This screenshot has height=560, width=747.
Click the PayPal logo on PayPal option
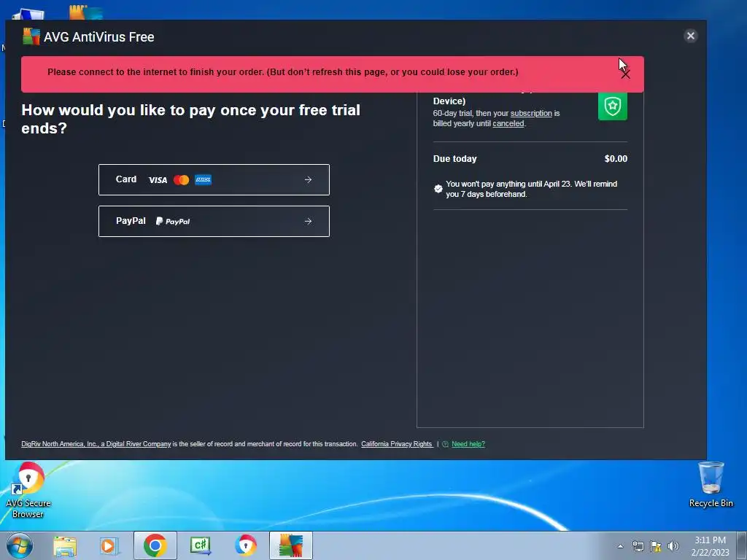[173, 221]
